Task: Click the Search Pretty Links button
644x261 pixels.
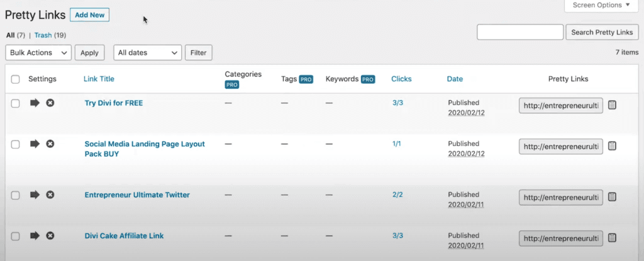Action: (602, 32)
